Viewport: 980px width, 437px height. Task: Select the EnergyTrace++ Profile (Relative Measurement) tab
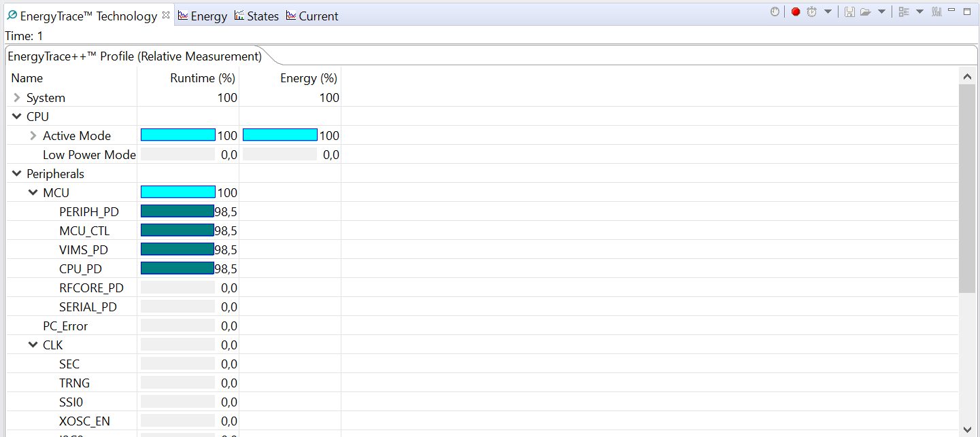pos(135,56)
